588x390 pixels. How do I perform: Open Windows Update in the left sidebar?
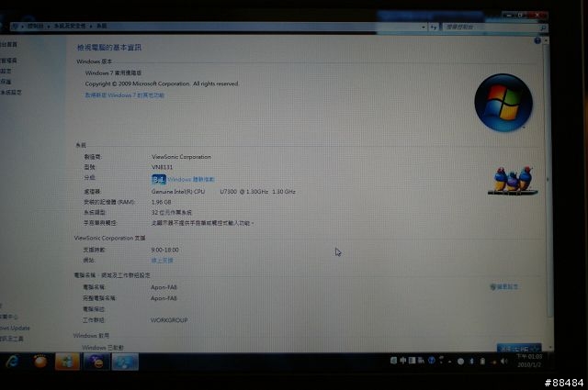coord(15,328)
